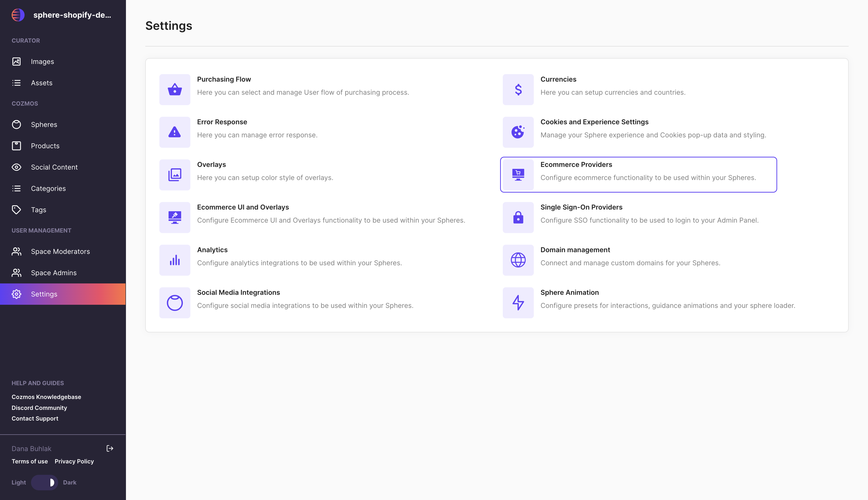Click the Purchasing Flow basket icon
This screenshot has width=868, height=500.
tap(175, 90)
